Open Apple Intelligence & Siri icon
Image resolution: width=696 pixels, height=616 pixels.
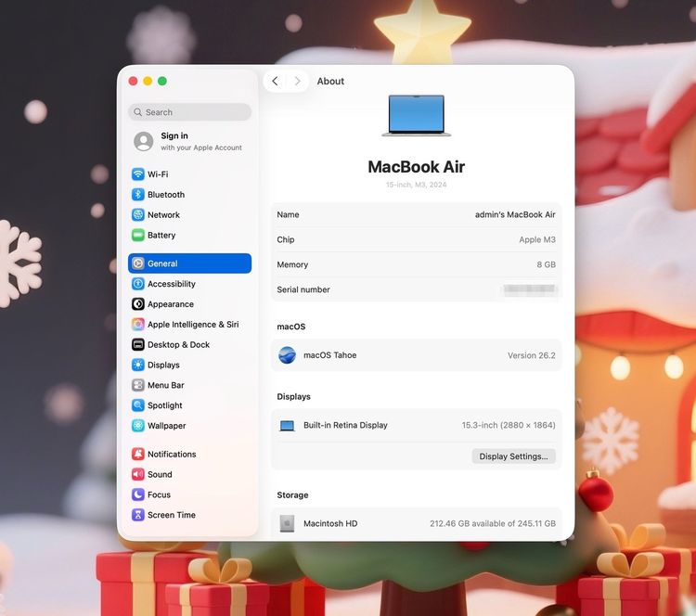click(x=138, y=325)
